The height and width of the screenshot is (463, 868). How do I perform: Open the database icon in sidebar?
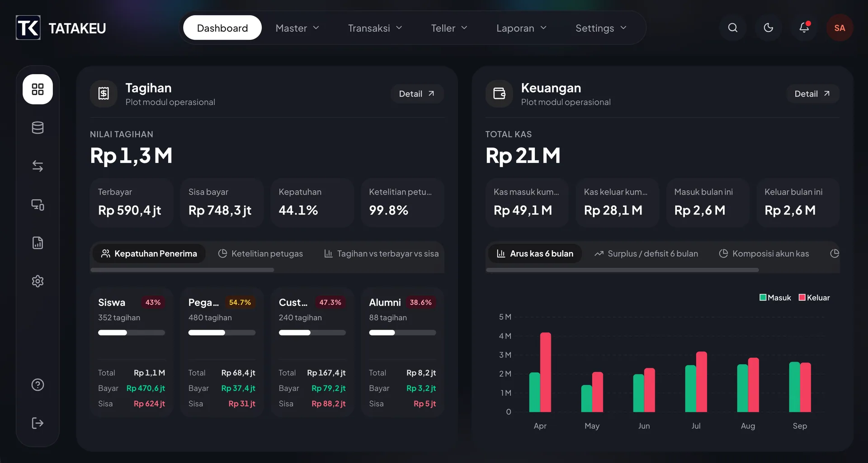[x=38, y=128]
